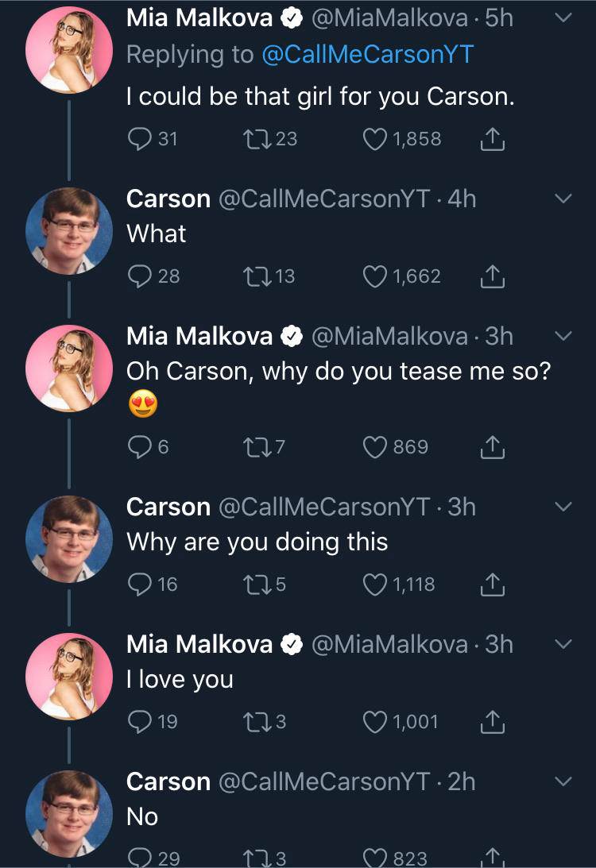
Task: Share the "I love you" tweet
Action: [493, 723]
